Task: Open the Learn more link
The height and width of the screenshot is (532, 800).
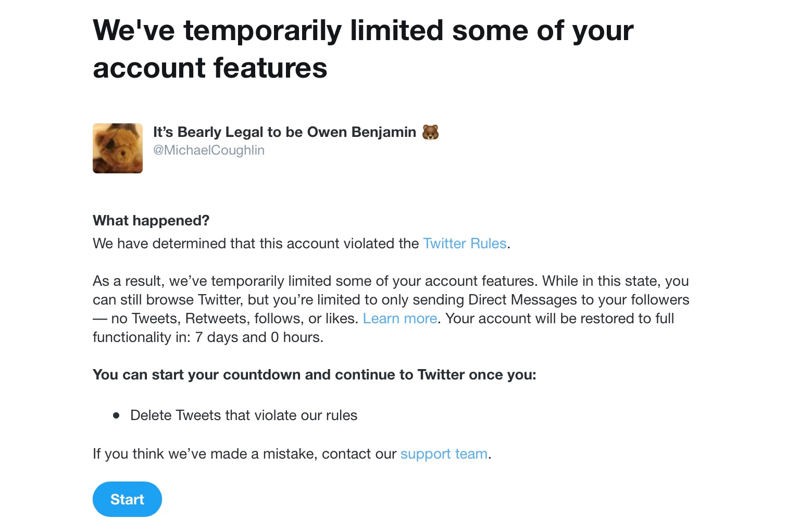Action: coord(400,319)
